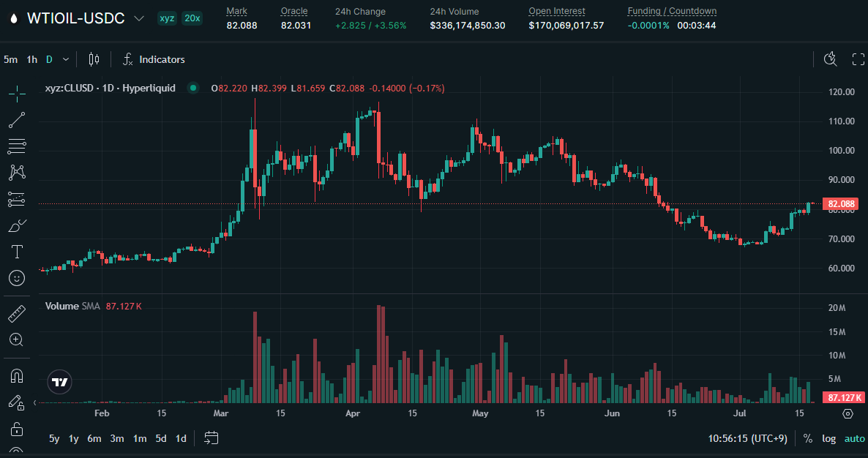The image size is (868, 458).
Task: Click the red 87.127K volume axis label
Action: click(x=843, y=397)
